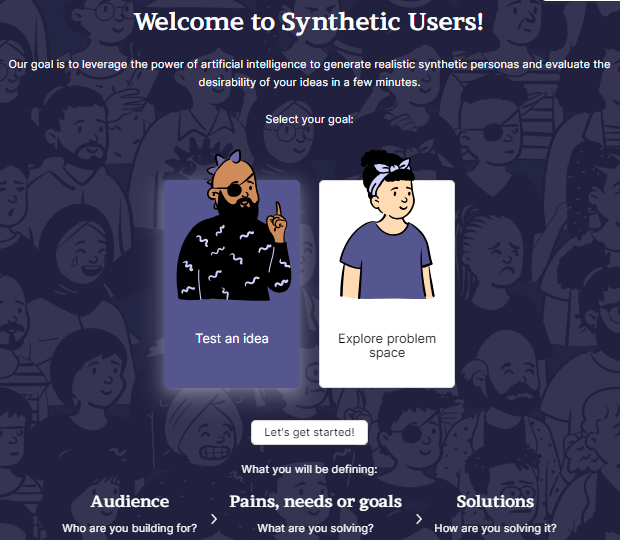Open the Pains, needs or goals heading
Screen dimensions: 620x540
316,502
